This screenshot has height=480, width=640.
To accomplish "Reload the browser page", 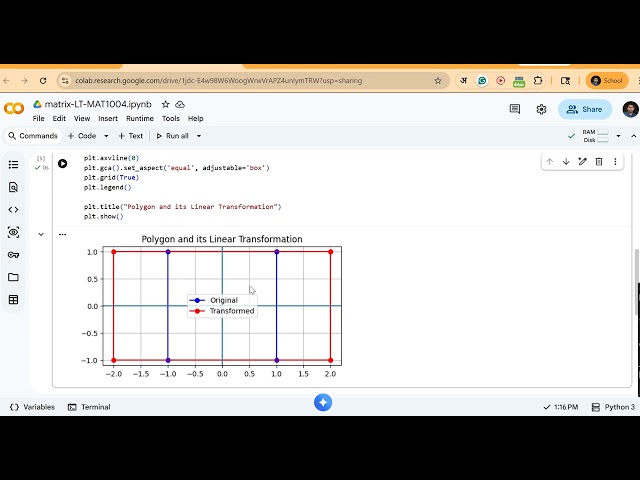I will (43, 81).
